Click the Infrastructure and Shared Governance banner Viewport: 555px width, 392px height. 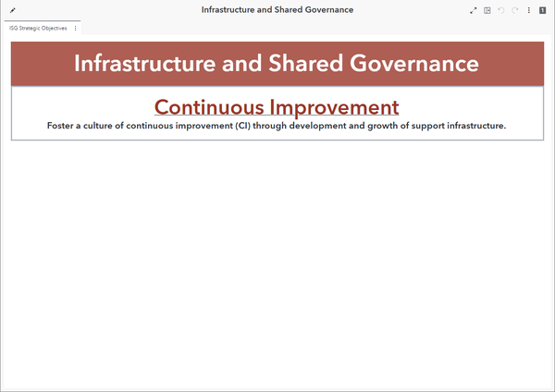point(277,64)
